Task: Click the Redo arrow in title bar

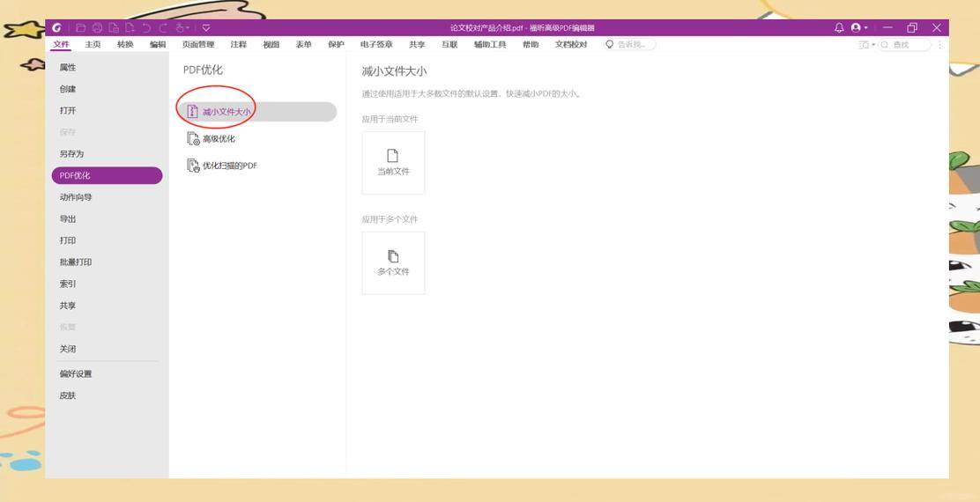Action: [163, 27]
